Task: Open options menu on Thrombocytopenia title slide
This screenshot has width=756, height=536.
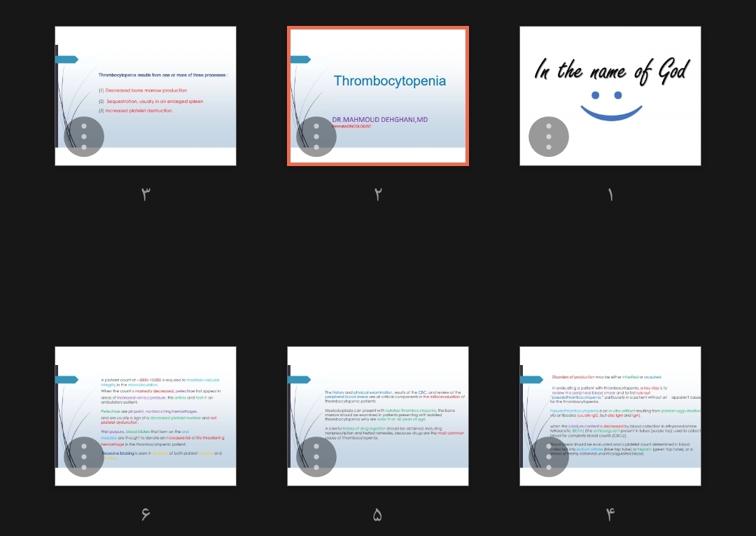Action: (316, 137)
